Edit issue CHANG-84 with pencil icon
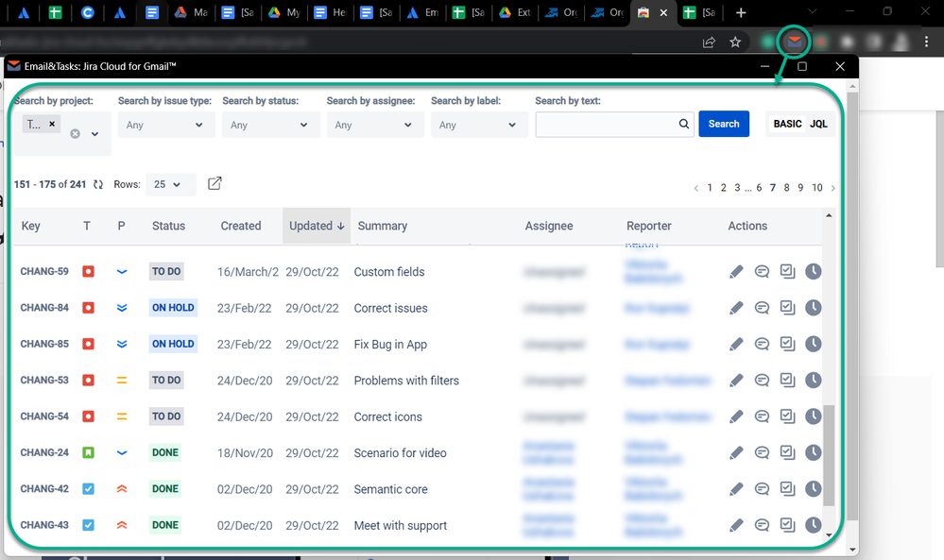944x560 pixels. coord(736,308)
